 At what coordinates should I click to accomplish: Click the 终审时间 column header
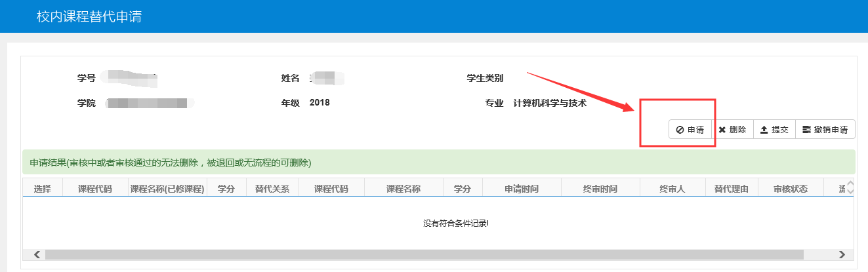600,189
